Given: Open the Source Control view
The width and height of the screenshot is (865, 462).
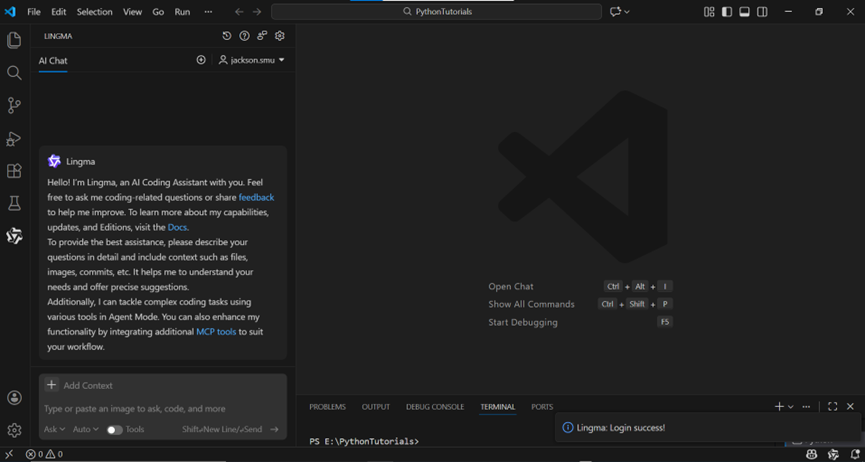Looking at the screenshot, I should pyautogui.click(x=14, y=105).
